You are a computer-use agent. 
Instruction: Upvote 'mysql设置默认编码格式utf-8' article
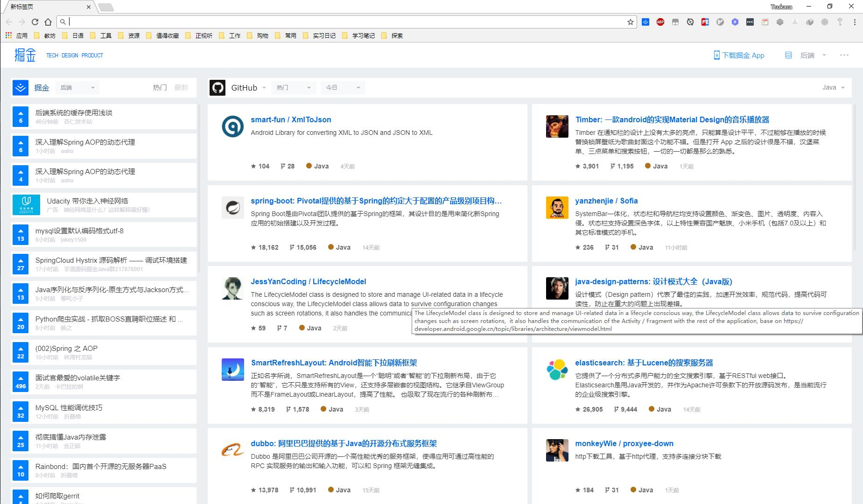click(21, 235)
